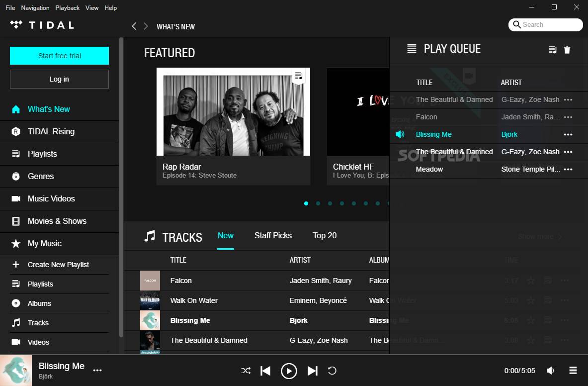Add Rap Radar to the play queue
Screen dimensions: 588x386
(x=299, y=76)
